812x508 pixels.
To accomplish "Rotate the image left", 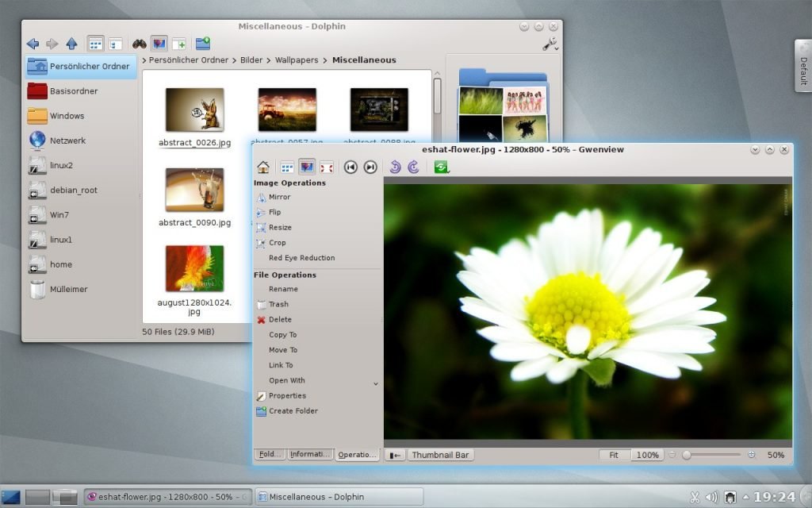I will [x=395, y=167].
